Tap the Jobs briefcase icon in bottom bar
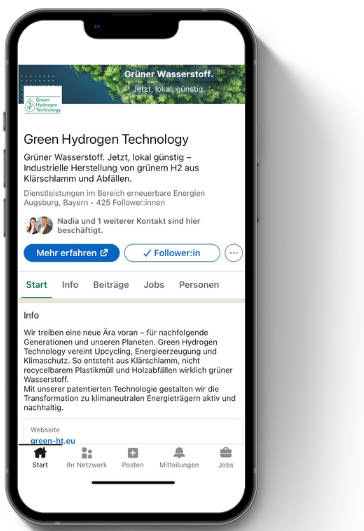The width and height of the screenshot is (364, 531). (x=226, y=453)
